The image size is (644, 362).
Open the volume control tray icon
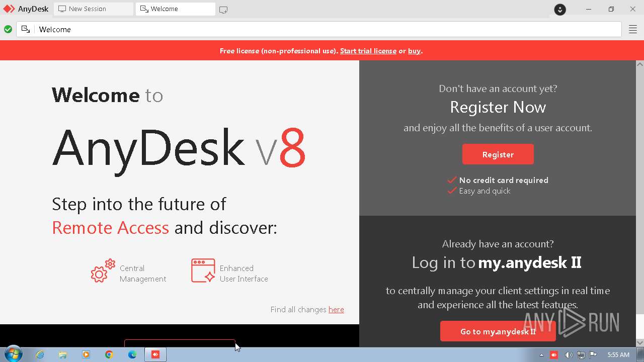(x=568, y=355)
